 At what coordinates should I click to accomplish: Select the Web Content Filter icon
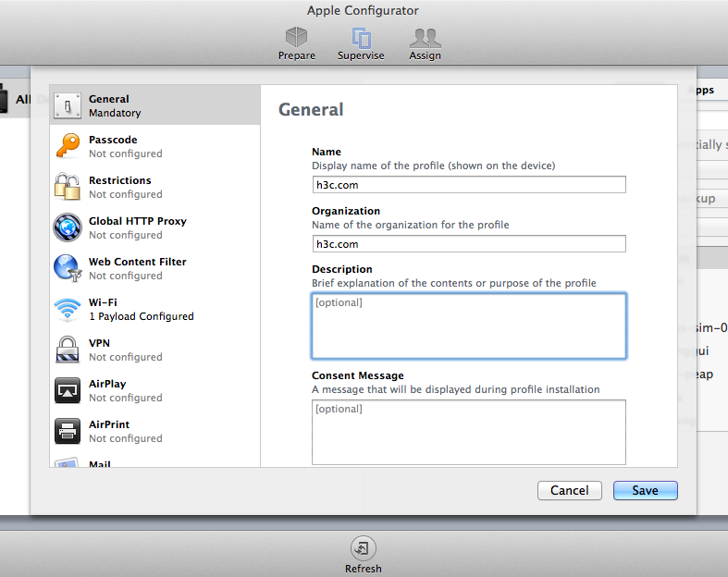(68, 268)
